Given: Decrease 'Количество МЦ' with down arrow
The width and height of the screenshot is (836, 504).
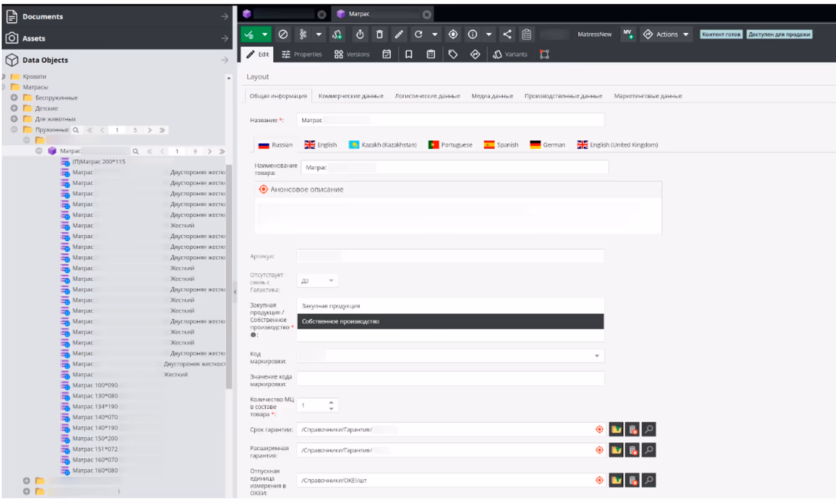Looking at the screenshot, I should coord(331,408).
